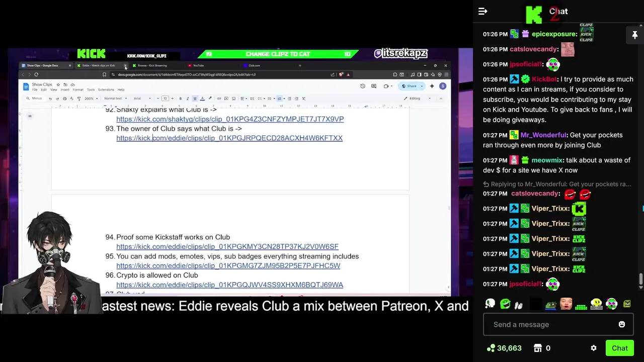Image resolution: width=644 pixels, height=362 pixels.
Task: Switch to the YouTube browser tab
Action: click(198, 65)
